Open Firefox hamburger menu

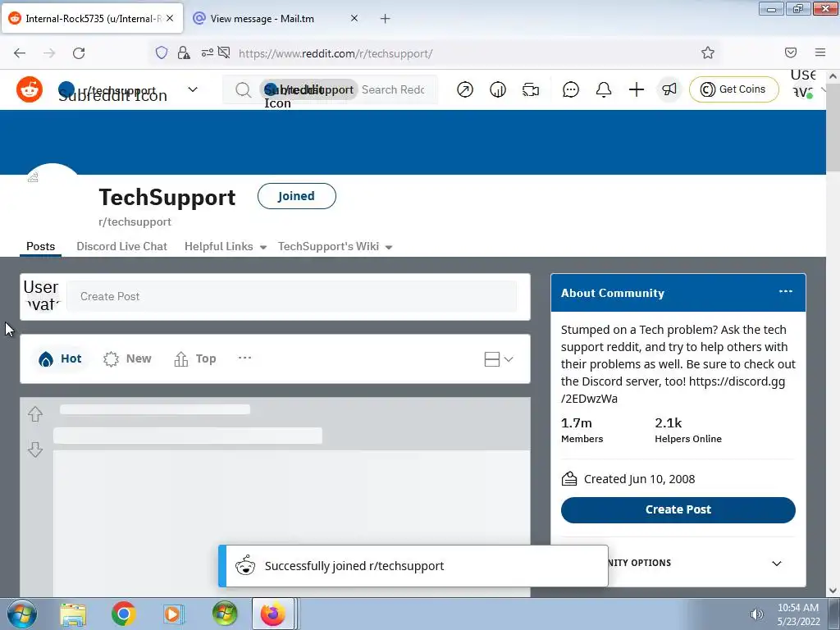(820, 52)
